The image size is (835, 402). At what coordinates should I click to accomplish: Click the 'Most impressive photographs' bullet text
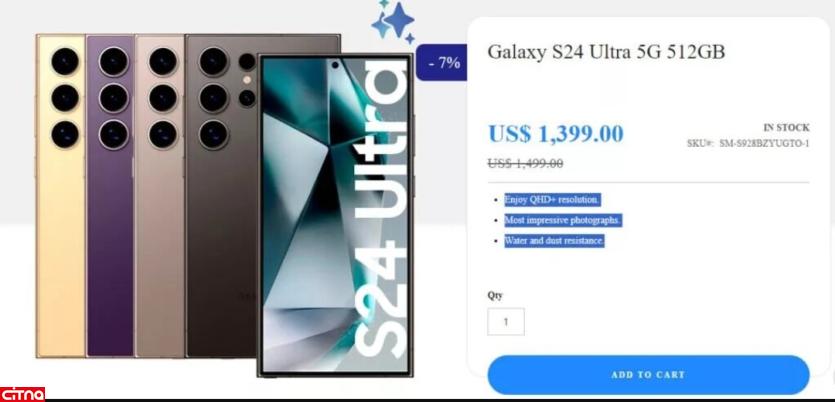[x=563, y=220]
